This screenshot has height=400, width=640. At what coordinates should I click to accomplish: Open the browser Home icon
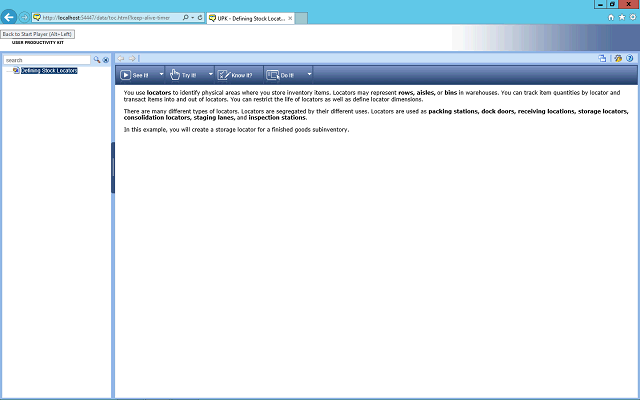(611, 18)
